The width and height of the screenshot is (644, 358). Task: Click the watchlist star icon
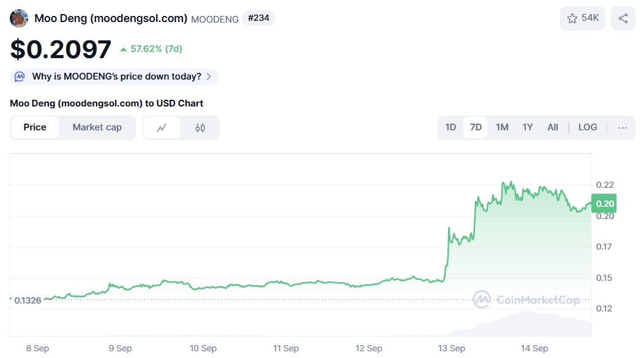(573, 18)
